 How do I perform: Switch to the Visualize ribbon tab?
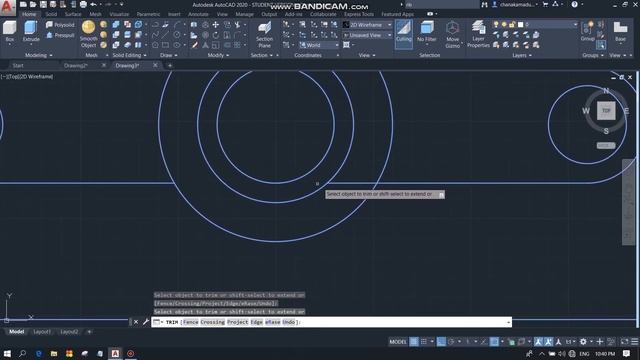click(119, 14)
